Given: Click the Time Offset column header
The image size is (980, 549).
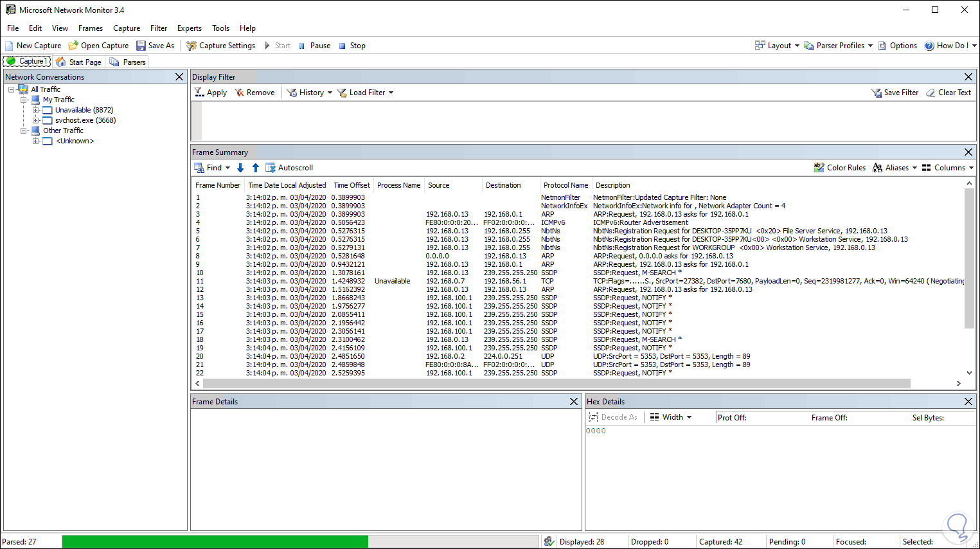Looking at the screenshot, I should pos(352,185).
